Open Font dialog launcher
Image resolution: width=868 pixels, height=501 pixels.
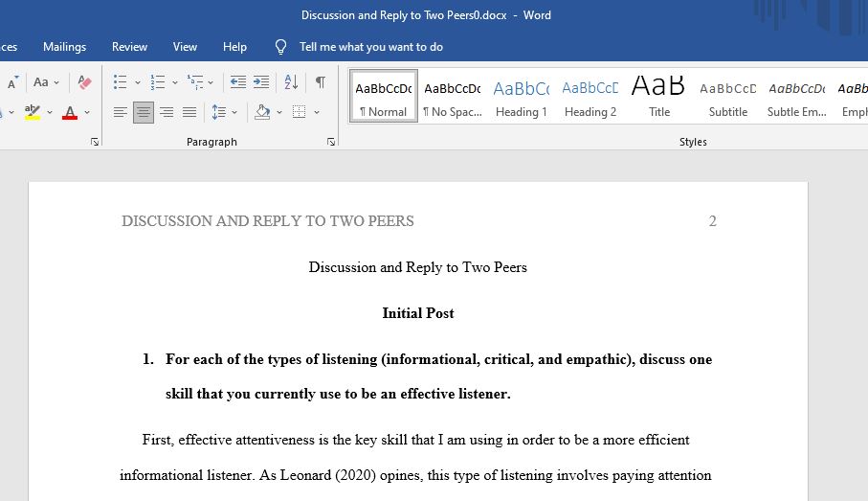(95, 142)
